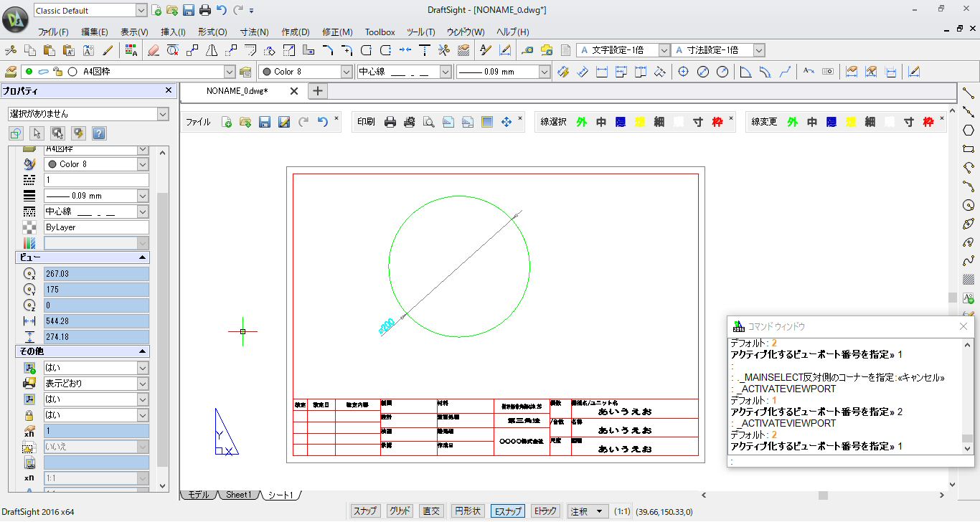The width and height of the screenshot is (980, 522).
Task: Toggle 直交 mode in the status bar
Action: (x=431, y=511)
